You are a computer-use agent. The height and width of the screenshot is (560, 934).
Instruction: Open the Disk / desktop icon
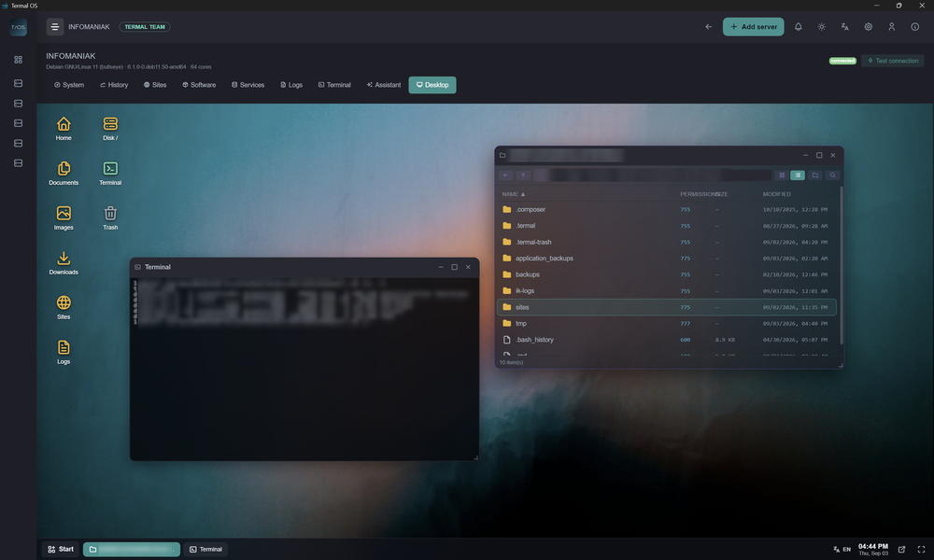[110, 129]
